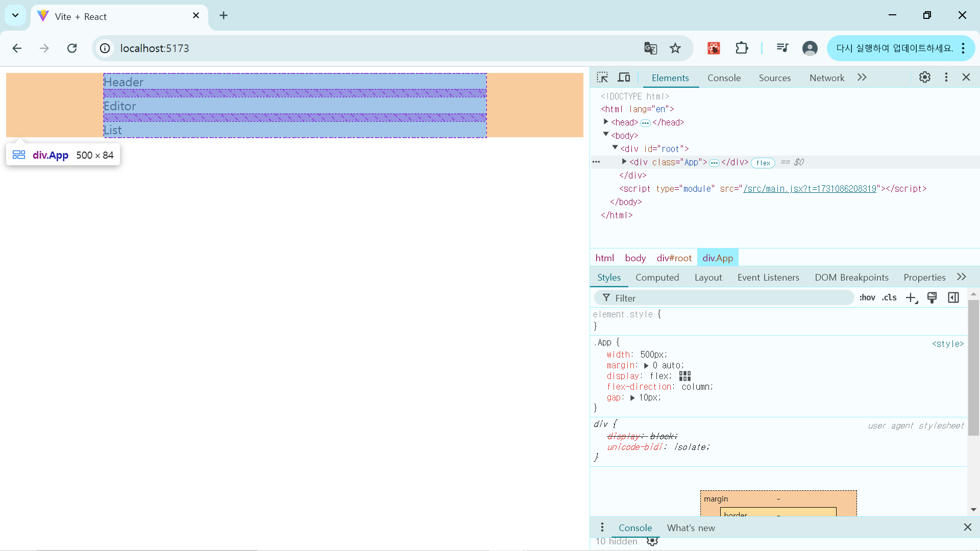
Task: Expand the margin shorthand triangle
Action: pos(646,366)
